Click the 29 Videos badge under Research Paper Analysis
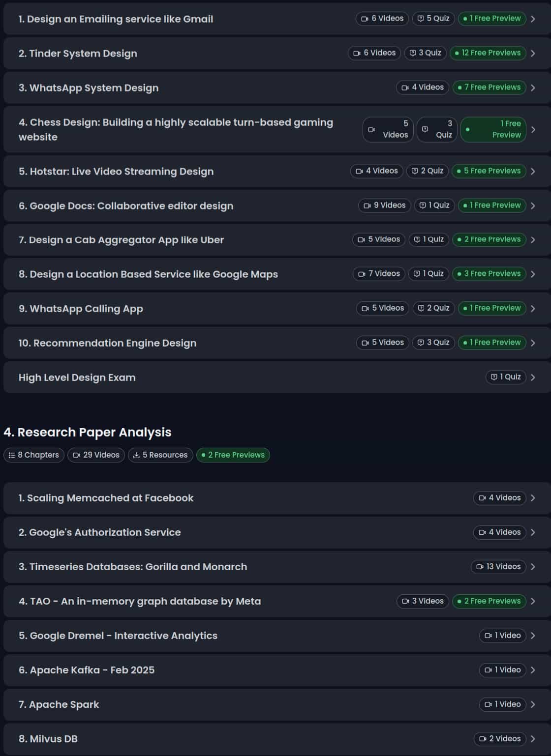Screen dimensions: 551x756 [x=96, y=455]
